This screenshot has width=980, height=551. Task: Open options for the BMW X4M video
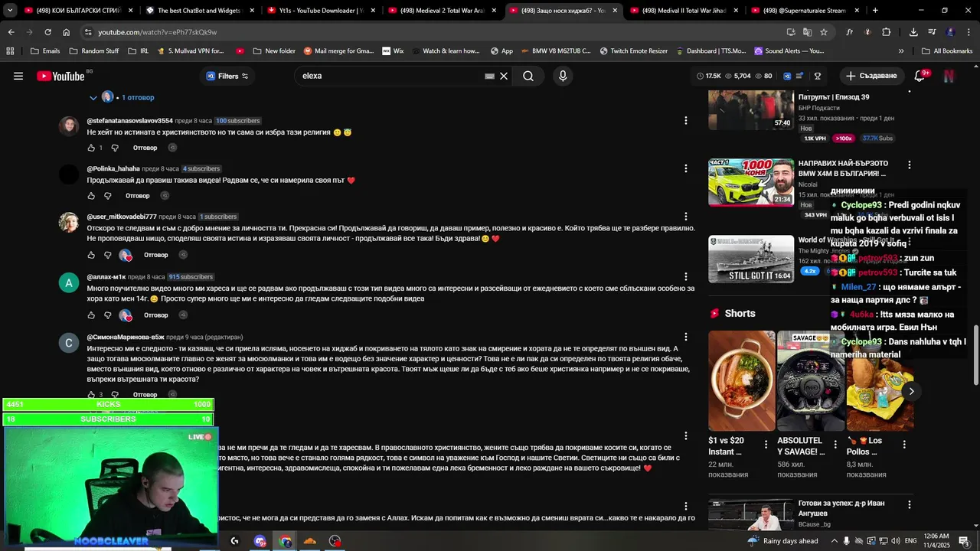[909, 165]
